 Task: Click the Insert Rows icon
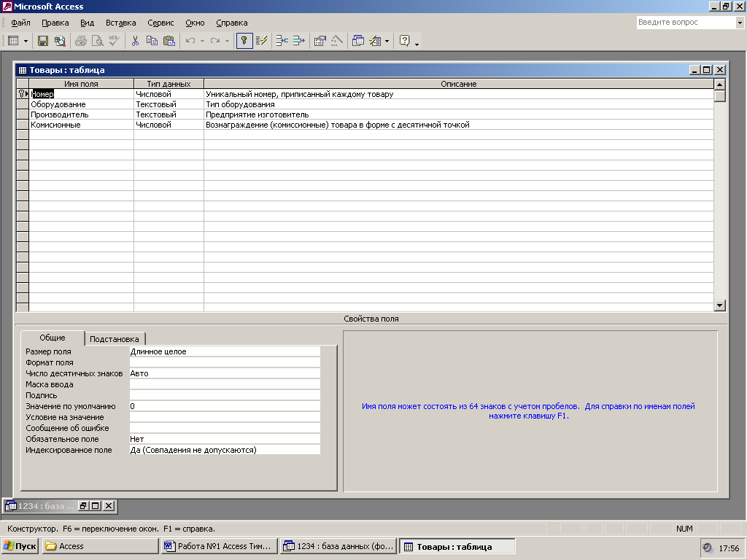pos(282,41)
